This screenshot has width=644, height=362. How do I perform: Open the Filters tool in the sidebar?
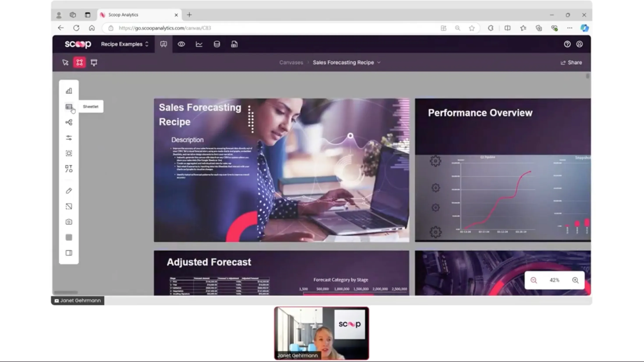click(x=69, y=138)
